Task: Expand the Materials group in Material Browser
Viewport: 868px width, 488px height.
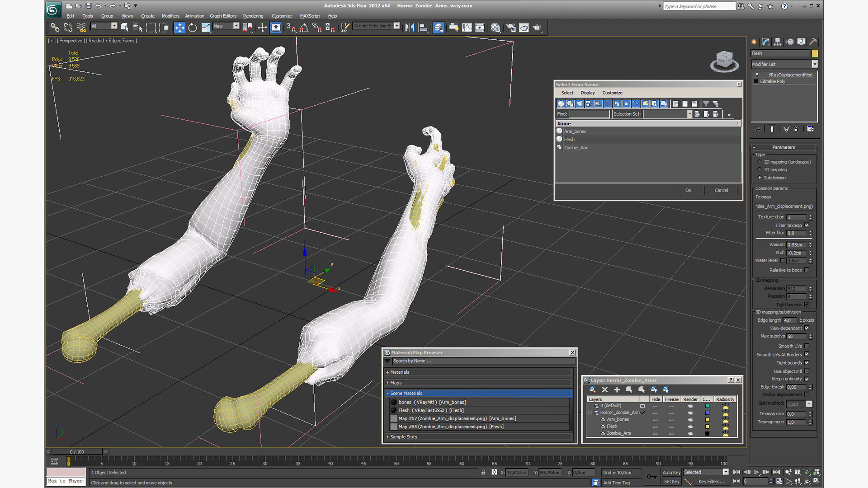Action: coord(400,372)
